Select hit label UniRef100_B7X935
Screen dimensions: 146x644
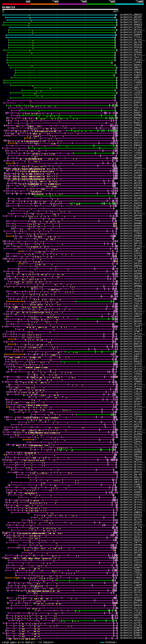[131, 32]
